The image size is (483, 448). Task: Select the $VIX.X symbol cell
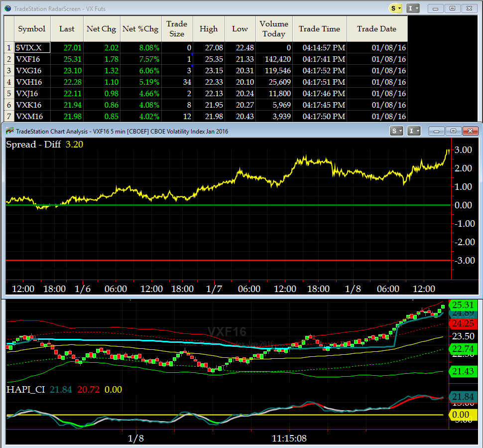[x=32, y=47]
